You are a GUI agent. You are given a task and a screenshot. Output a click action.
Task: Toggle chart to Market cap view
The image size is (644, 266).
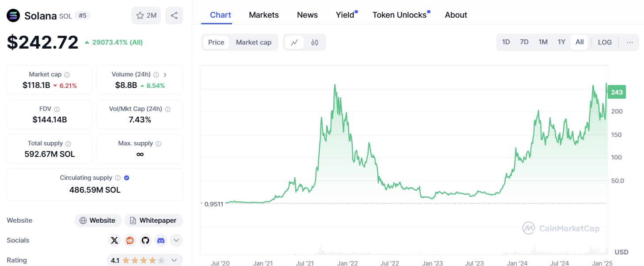253,42
